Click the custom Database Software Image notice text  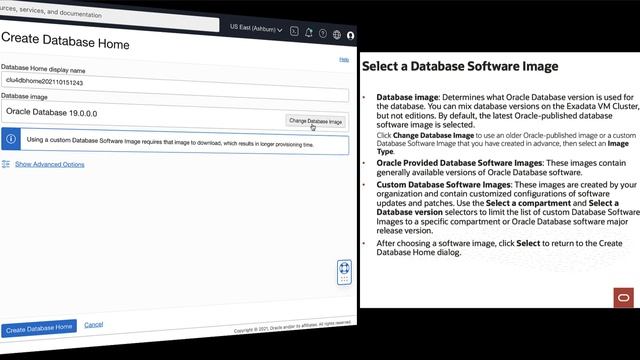[170, 142]
